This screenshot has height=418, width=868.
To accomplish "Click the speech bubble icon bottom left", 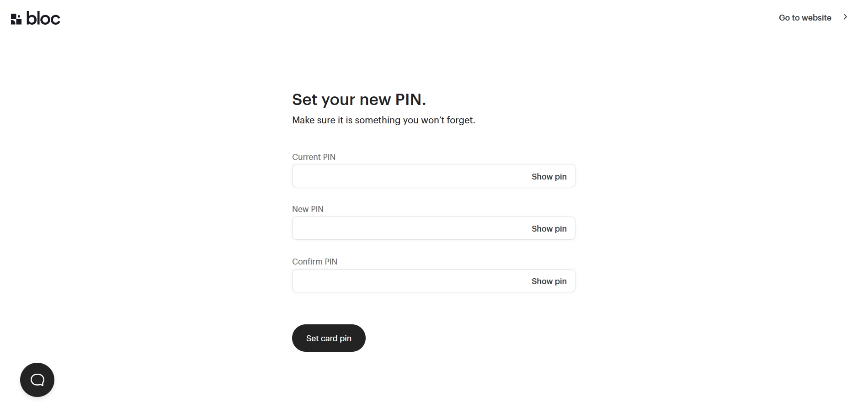I will (x=37, y=380).
